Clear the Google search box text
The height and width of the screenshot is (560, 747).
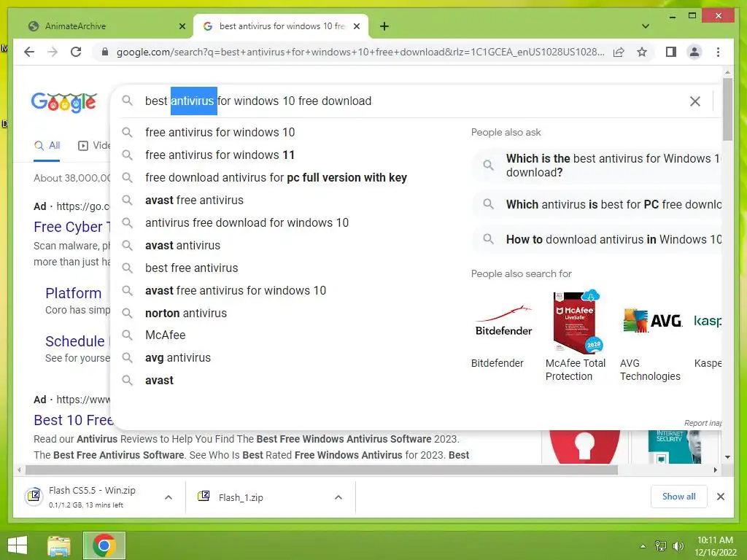(695, 101)
